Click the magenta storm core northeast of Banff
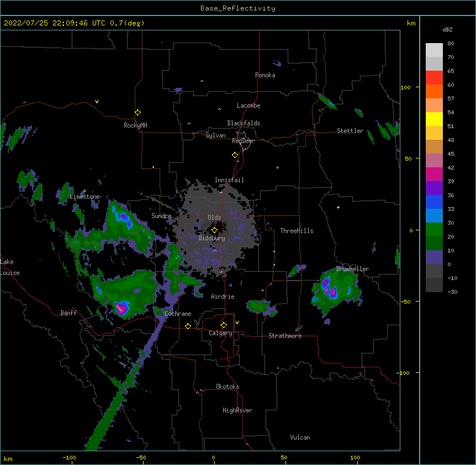Image resolution: width=476 pixels, height=465 pixels. tap(121, 309)
